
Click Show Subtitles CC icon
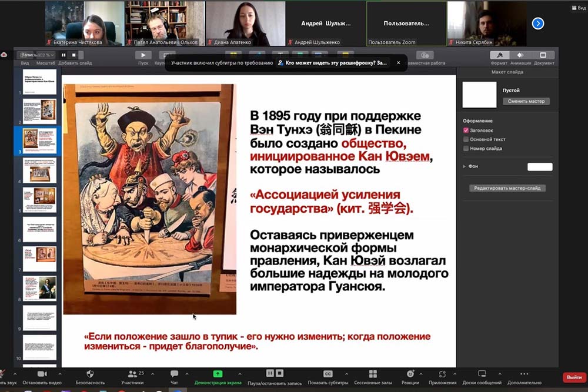pos(328,374)
